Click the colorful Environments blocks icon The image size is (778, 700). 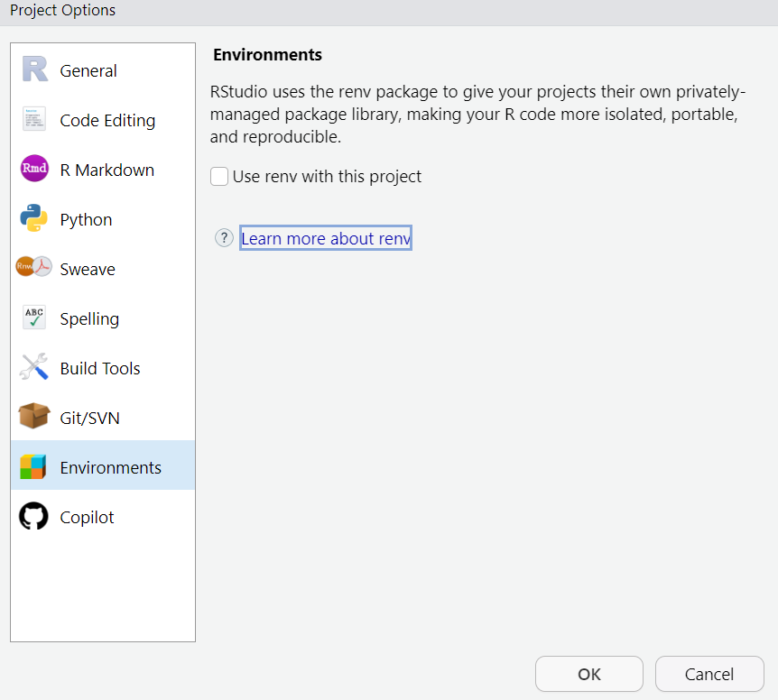[x=33, y=466]
